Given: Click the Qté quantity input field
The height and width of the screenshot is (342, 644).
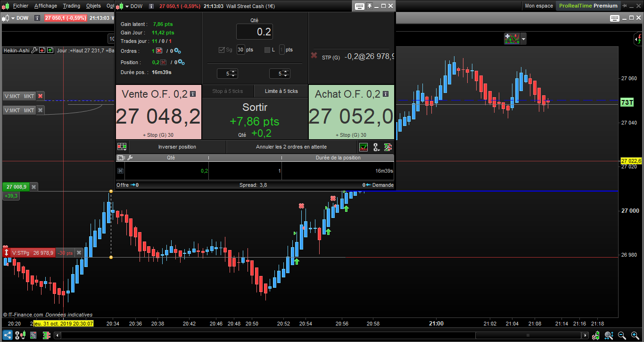Looking at the screenshot, I should tap(254, 32).
